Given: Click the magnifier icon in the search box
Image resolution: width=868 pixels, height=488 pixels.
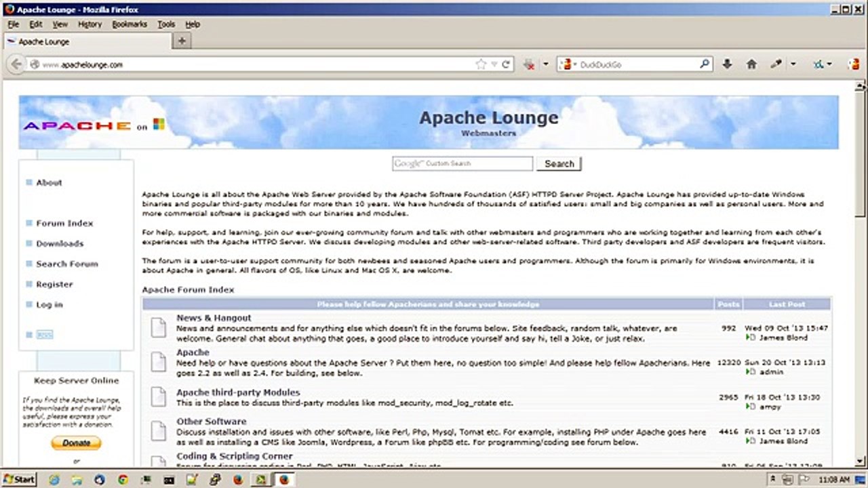Looking at the screenshot, I should click(705, 64).
